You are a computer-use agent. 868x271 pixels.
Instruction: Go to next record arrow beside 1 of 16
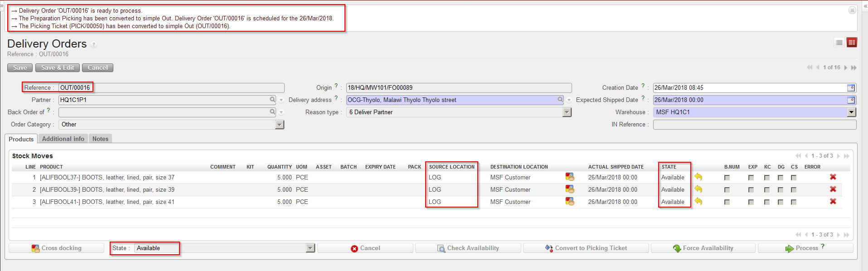846,68
